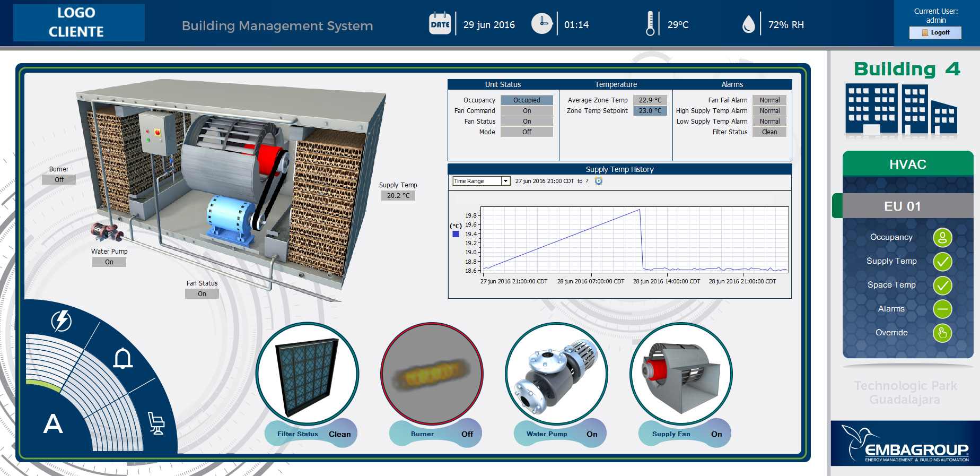Viewport: 980px width, 476px height.
Task: Select the HVAC tab
Action: [908, 164]
